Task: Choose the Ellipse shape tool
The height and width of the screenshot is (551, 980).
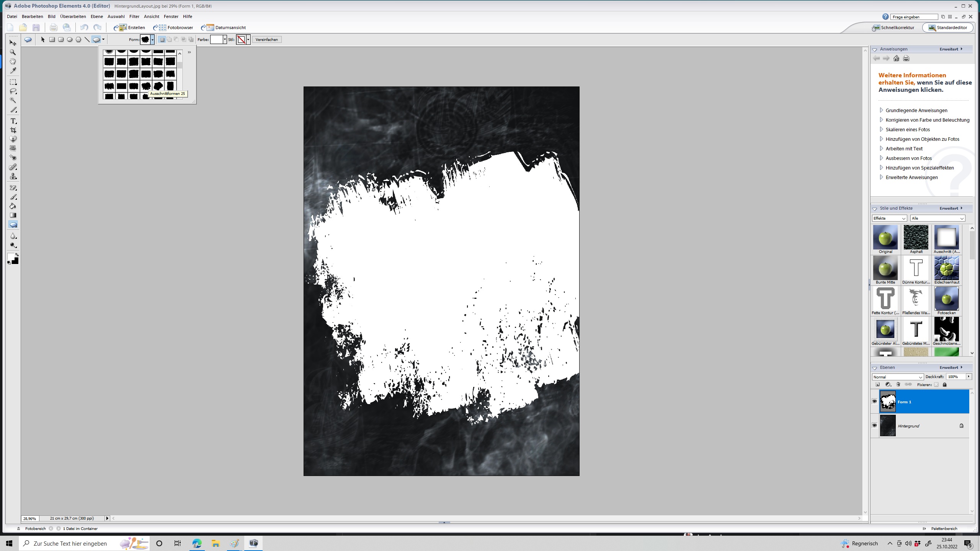Action: click(x=70, y=39)
